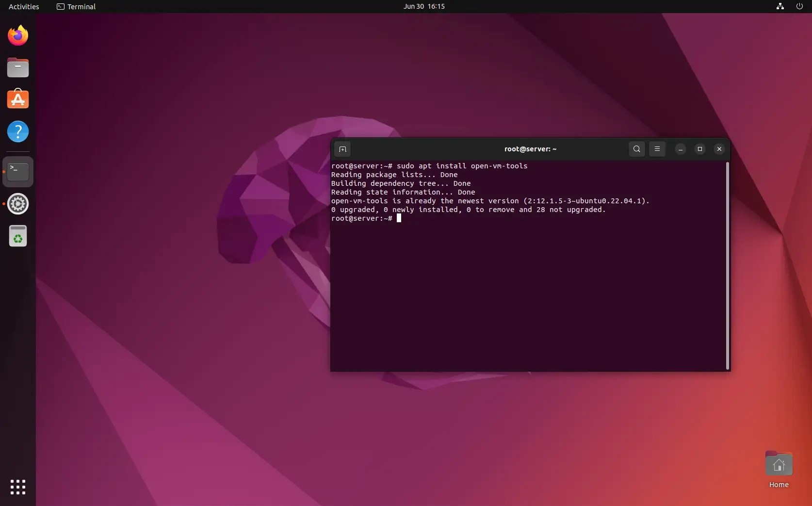
Task: Open the terminal hamburger menu
Action: [658, 149]
